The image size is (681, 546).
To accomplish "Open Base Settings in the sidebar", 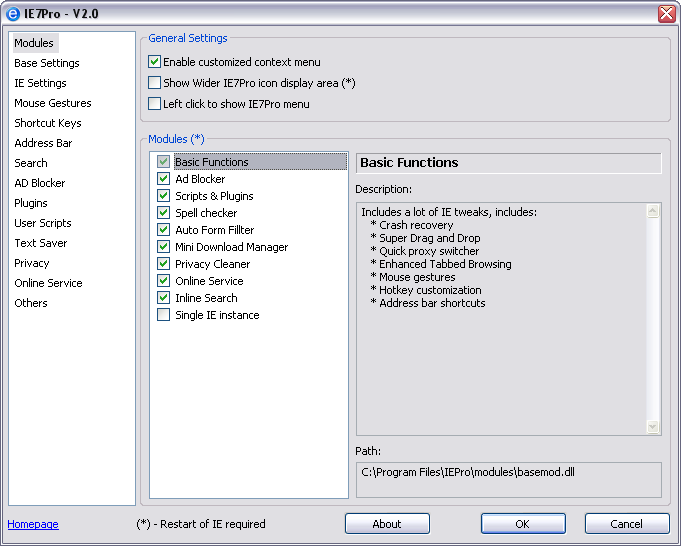I will coord(47,63).
